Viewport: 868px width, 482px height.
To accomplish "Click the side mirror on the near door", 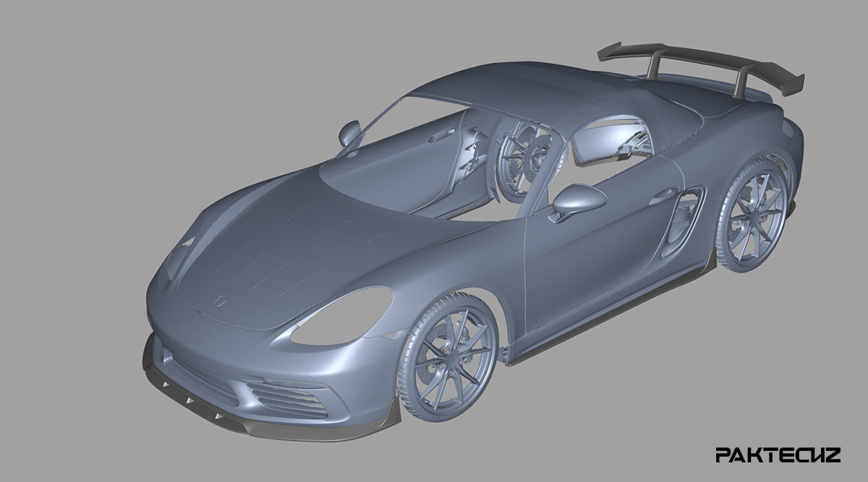I will click(579, 198).
